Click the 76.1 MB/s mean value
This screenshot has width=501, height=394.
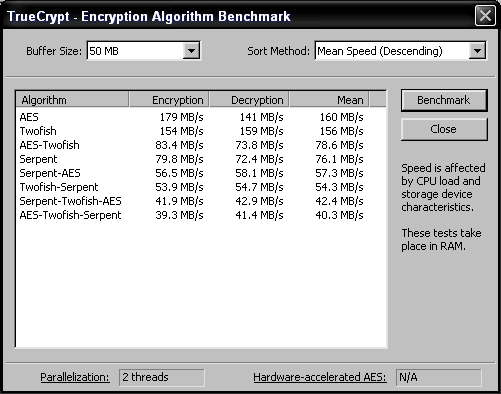pyautogui.click(x=339, y=159)
